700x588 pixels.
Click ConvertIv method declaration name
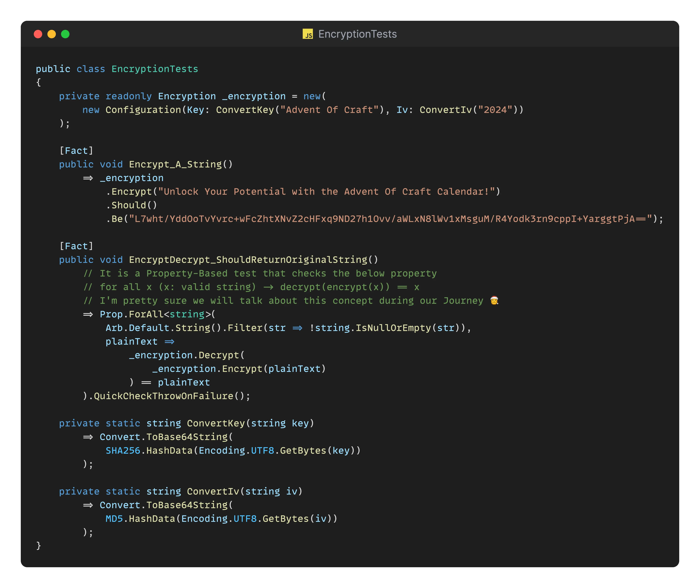(213, 492)
